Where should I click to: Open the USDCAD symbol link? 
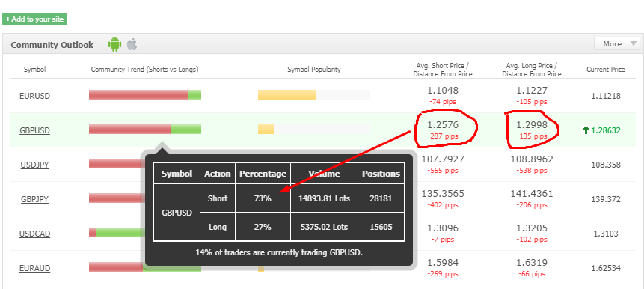[35, 234]
